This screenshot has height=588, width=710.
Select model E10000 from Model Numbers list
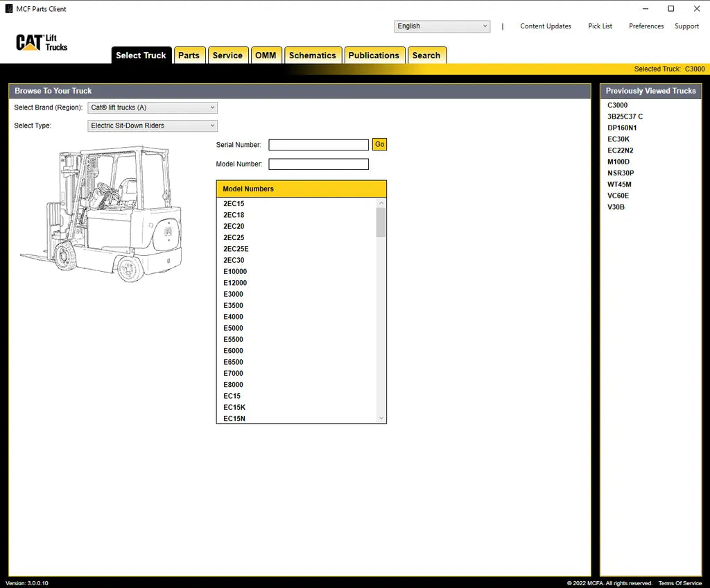tap(235, 271)
